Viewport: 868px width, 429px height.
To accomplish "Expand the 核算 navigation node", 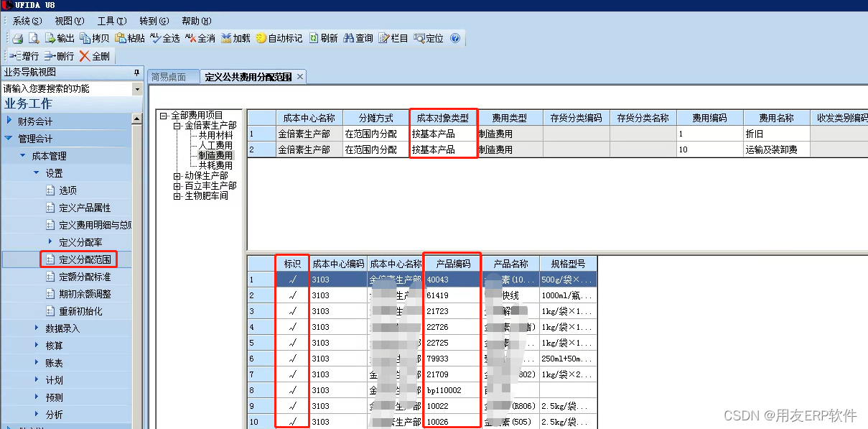I will point(37,346).
